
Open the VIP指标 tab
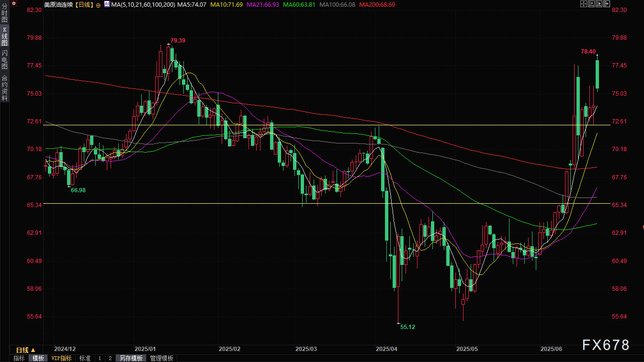click(x=61, y=358)
